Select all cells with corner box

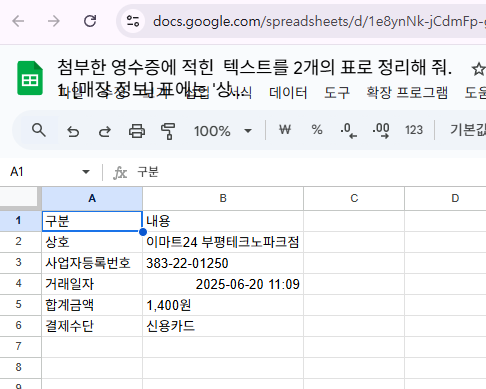(20, 198)
